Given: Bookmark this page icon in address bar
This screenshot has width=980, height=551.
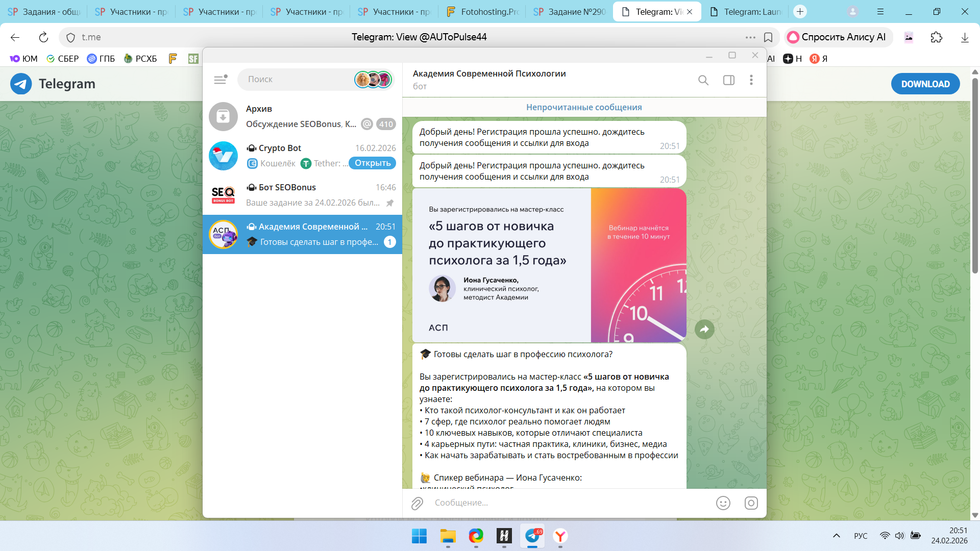Looking at the screenshot, I should tap(768, 37).
